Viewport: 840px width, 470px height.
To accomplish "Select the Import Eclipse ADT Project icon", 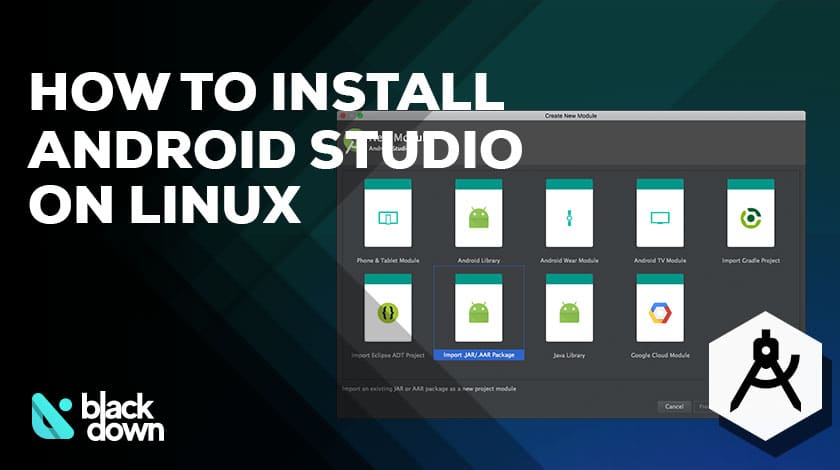I will pyautogui.click(x=387, y=309).
